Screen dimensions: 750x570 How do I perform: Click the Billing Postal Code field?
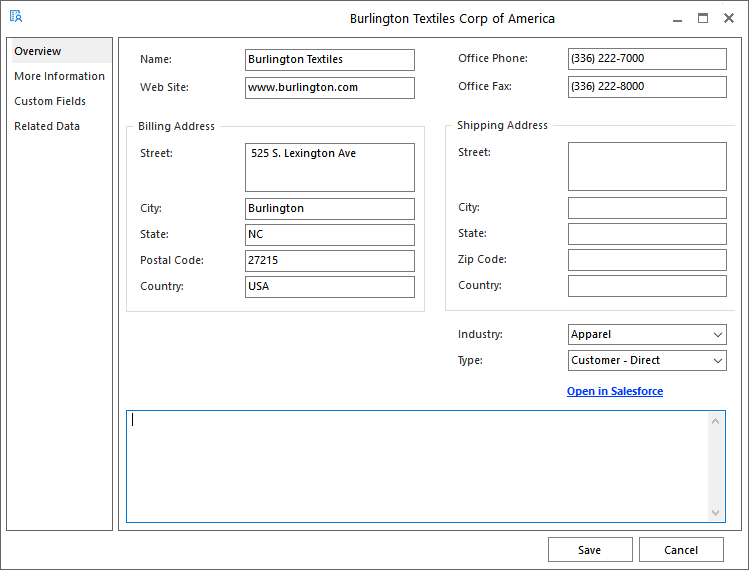tap(329, 261)
